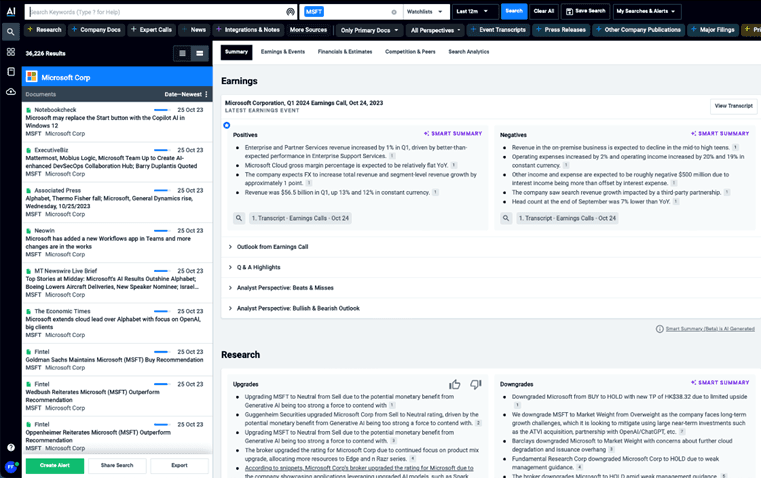Click citation 1 after Revenue was $56.5 billion
761x478 pixels.
coord(435,193)
